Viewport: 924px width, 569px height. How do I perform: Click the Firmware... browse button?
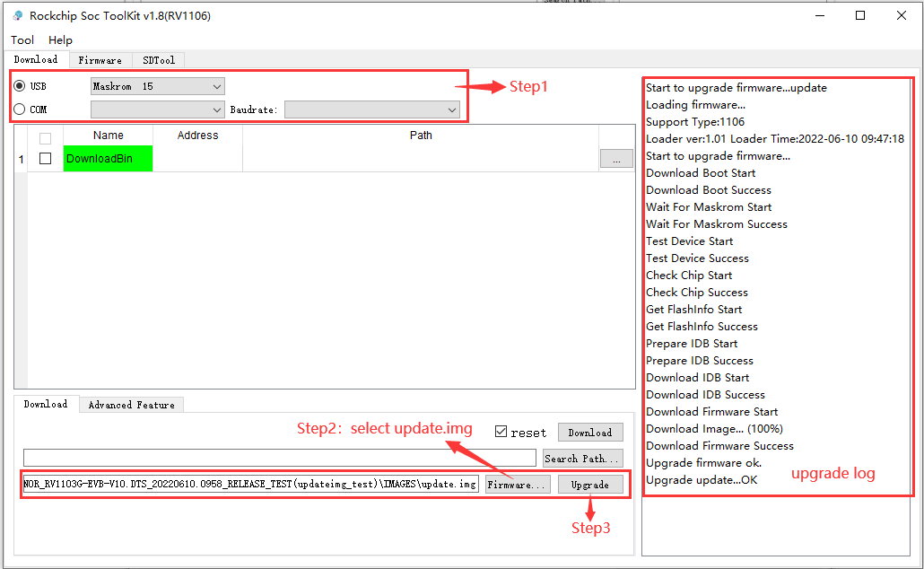click(x=518, y=485)
